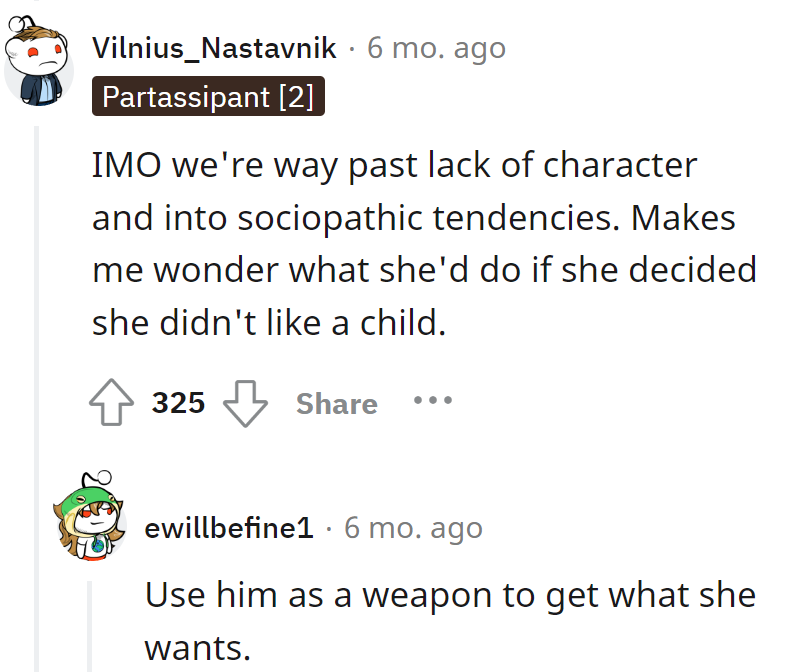Open ewillbefine1's avatar with green hat

pyautogui.click(x=91, y=519)
